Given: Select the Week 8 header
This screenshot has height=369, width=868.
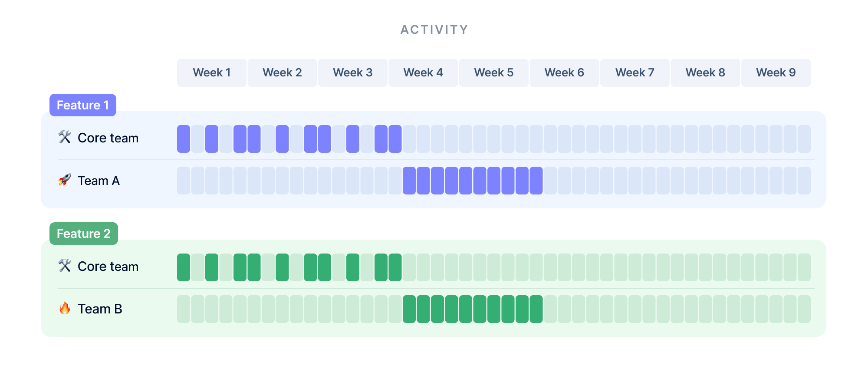Looking at the screenshot, I should pyautogui.click(x=705, y=73).
